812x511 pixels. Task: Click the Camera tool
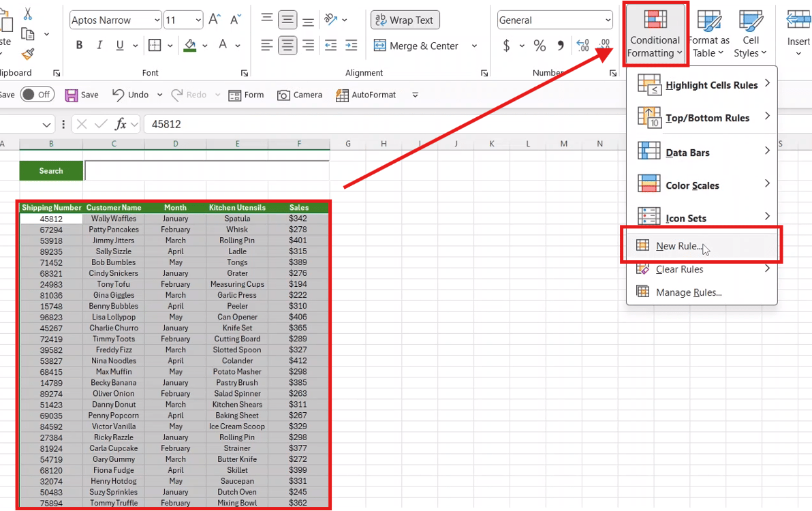(300, 95)
